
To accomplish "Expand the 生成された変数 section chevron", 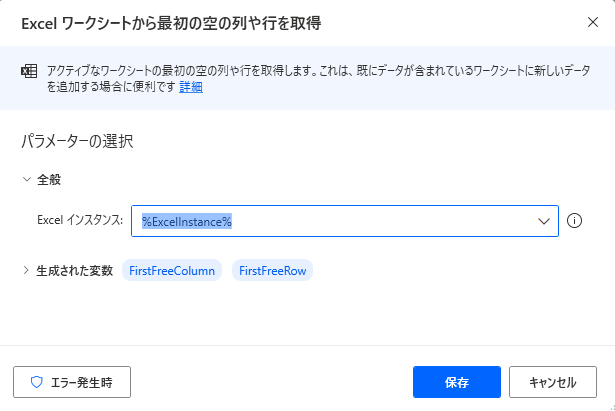I will tap(26, 270).
